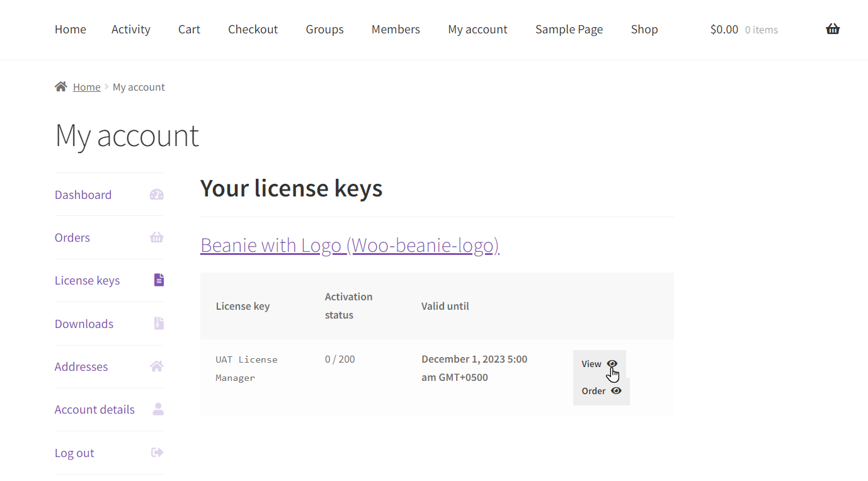Select Members in top navigation
The height and width of the screenshot is (481, 868).
[x=396, y=30]
